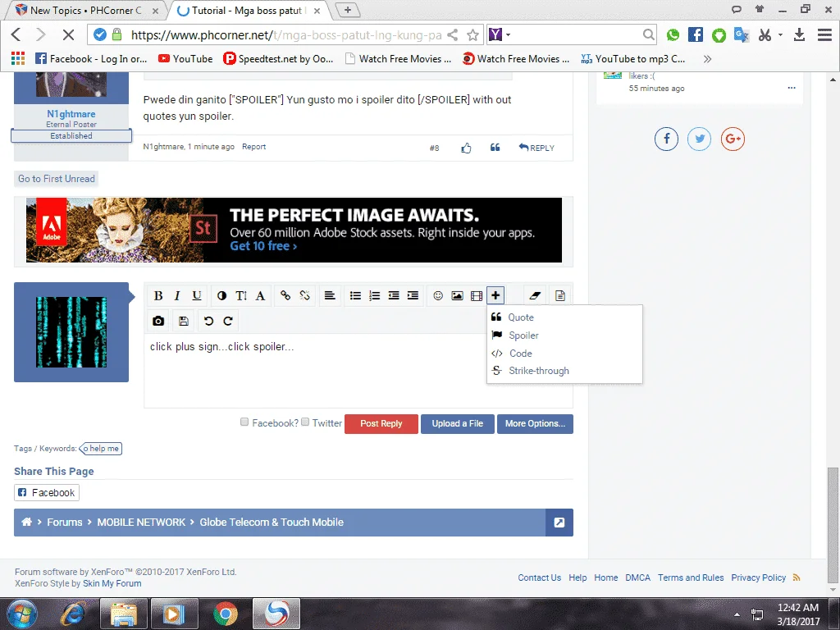Click sidebar Twitter circle icon
This screenshot has height=630, width=840.
tap(700, 139)
